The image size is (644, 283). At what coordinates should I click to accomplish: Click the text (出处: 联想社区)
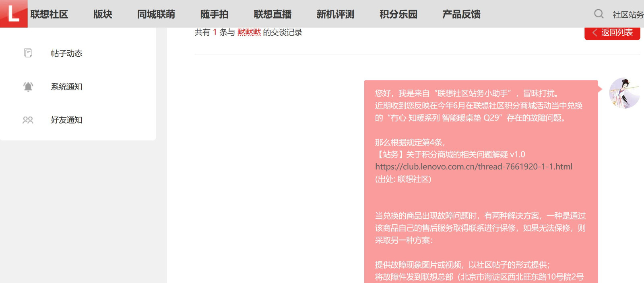click(403, 179)
